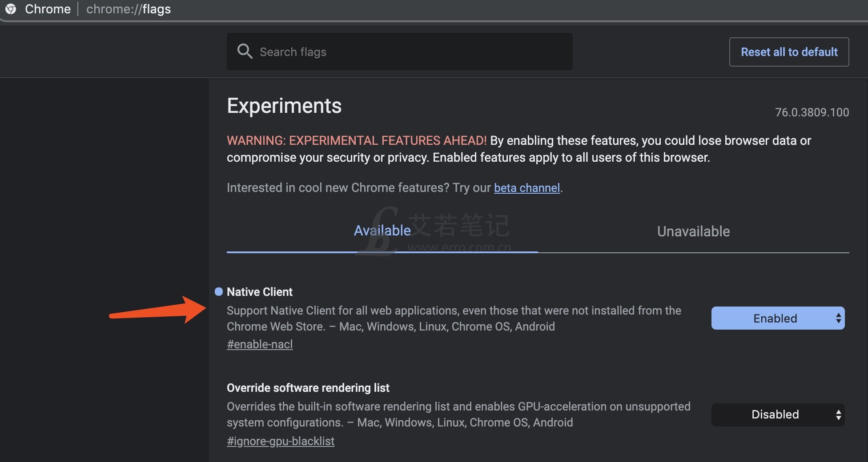The height and width of the screenshot is (462, 868).
Task: Click Override software rendering list title
Action: pos(308,388)
